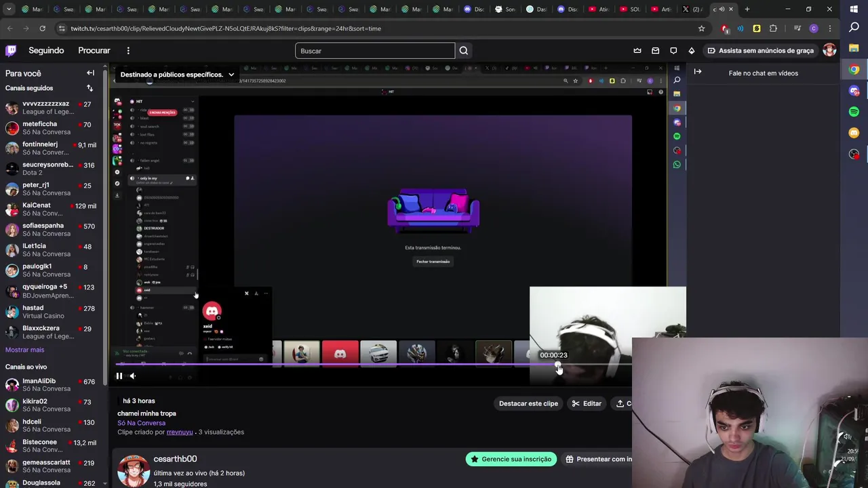
Task: Sort followed channels with the arrows icon
Action: pyautogui.click(x=90, y=88)
